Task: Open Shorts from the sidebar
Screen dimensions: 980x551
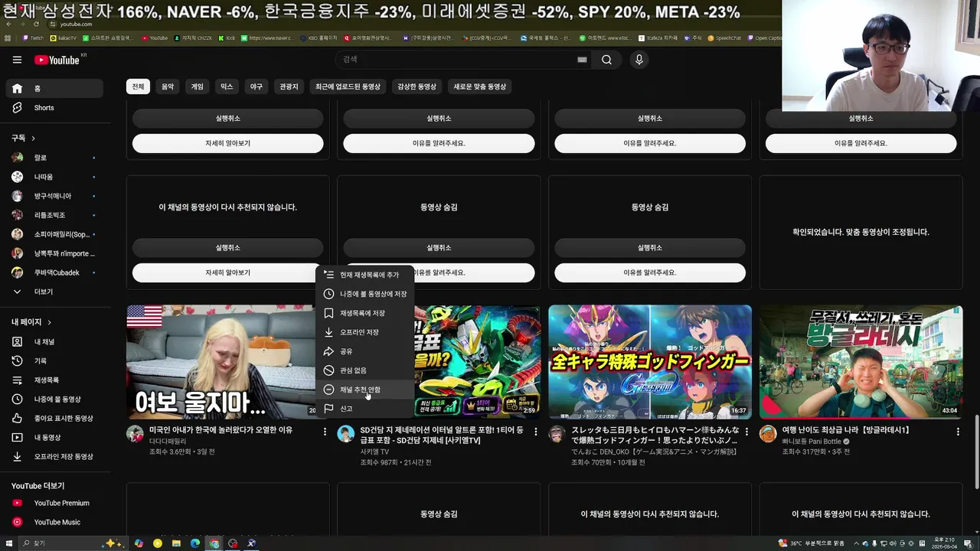Action: pos(54,108)
